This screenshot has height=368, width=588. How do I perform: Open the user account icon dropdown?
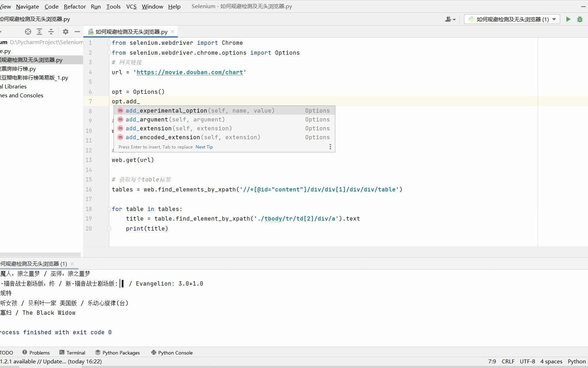point(450,19)
